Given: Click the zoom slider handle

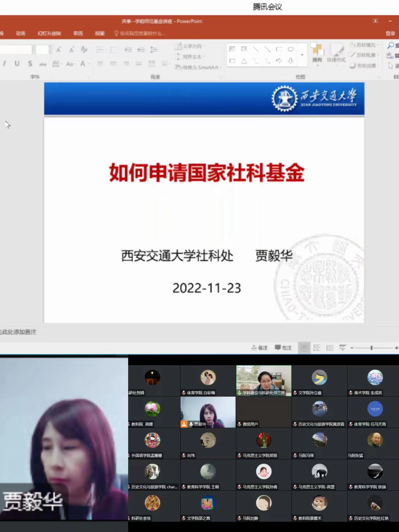Looking at the screenshot, I should pos(371,348).
